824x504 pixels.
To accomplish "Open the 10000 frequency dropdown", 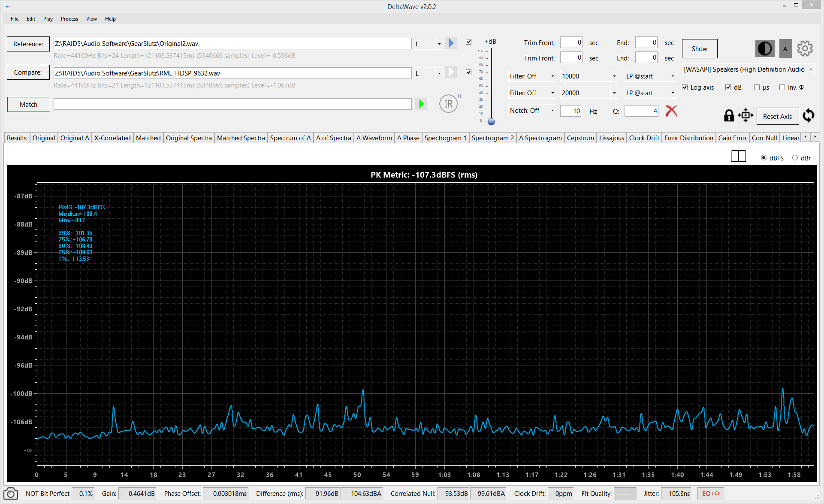I will 589,76.
